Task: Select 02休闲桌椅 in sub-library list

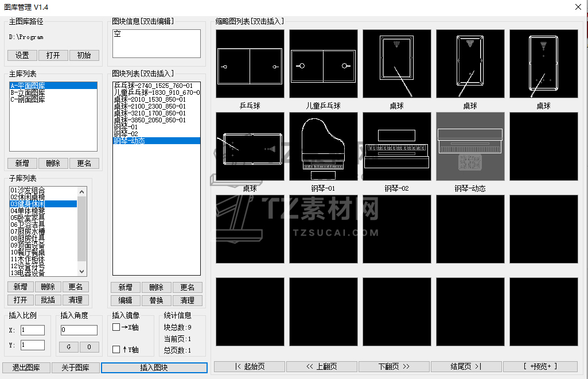Action: tap(43, 197)
